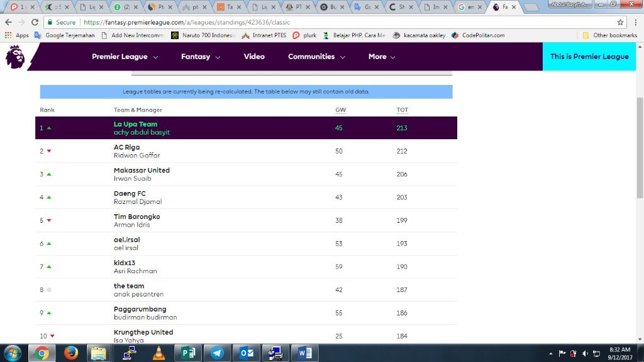Open the Apps bookmarks grid
This screenshot has height=362, width=644.
[17, 35]
